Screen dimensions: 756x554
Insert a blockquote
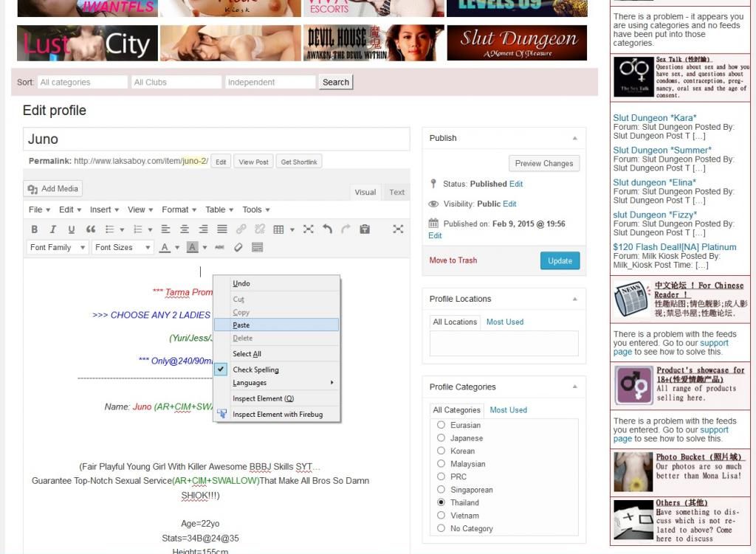pyautogui.click(x=91, y=229)
